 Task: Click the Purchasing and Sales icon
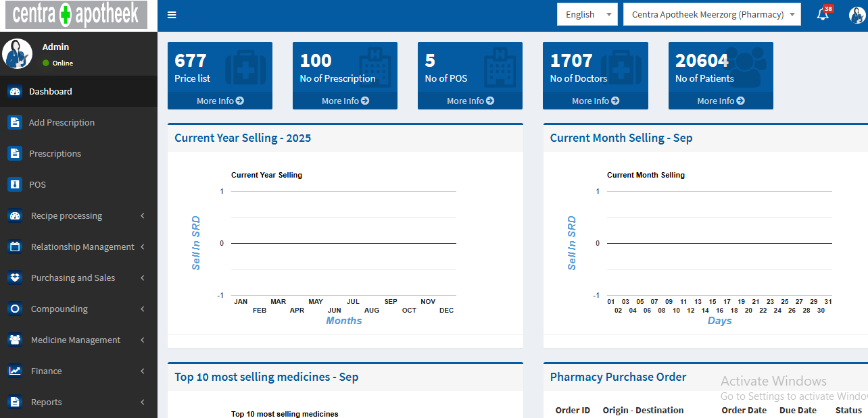15,278
